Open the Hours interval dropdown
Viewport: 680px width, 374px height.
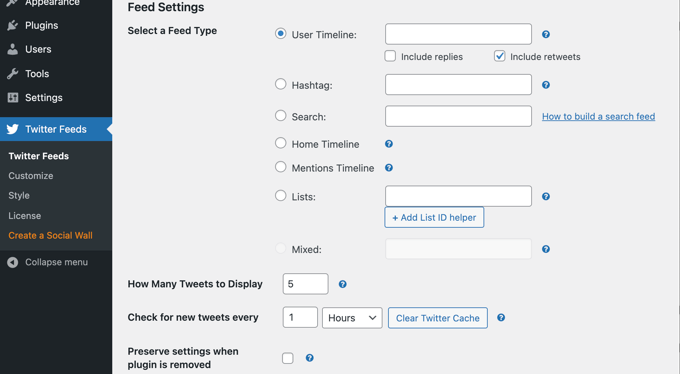(x=352, y=318)
